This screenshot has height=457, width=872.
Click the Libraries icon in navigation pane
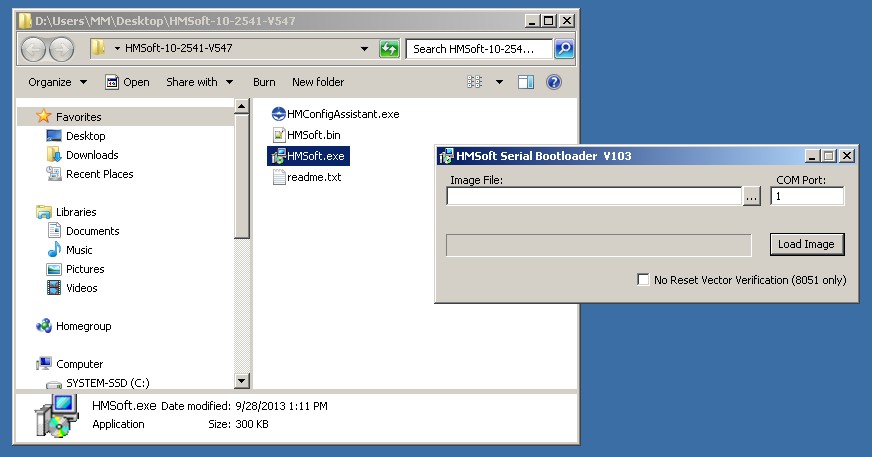(43, 212)
